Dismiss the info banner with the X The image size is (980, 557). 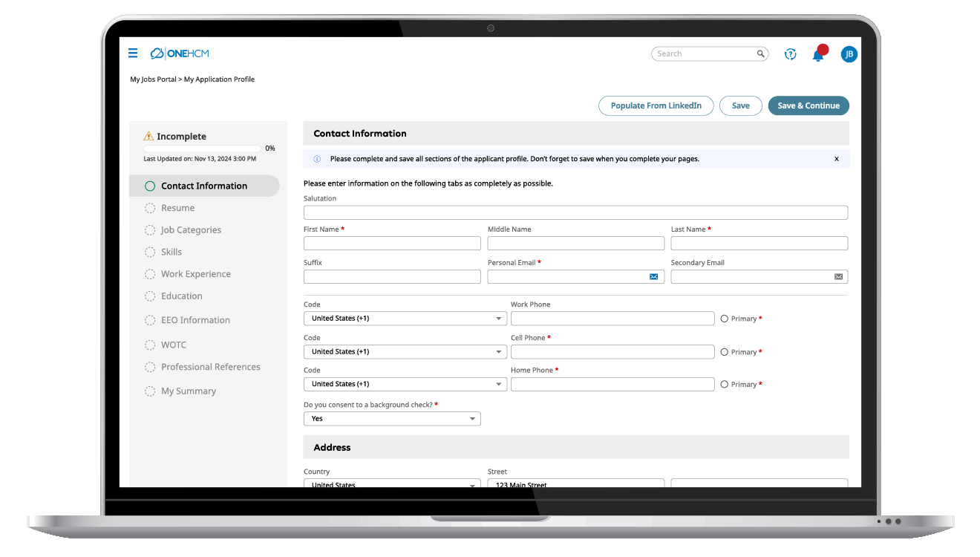(837, 159)
